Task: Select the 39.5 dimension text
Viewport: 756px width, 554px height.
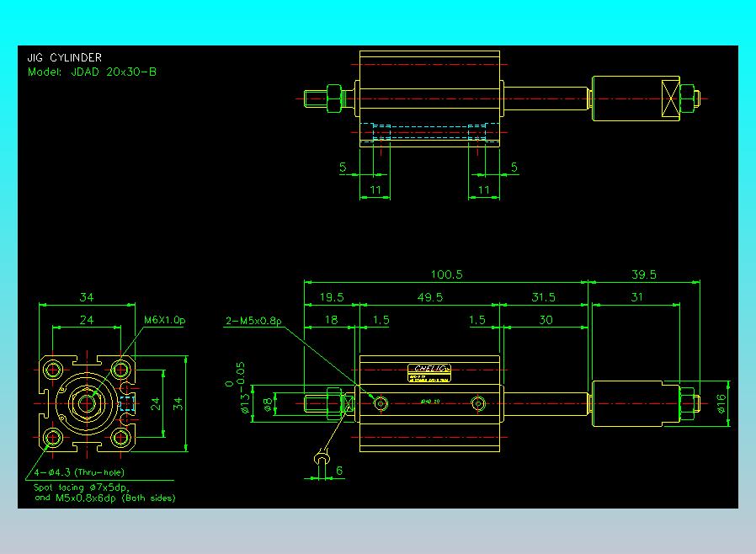Action: pos(644,274)
